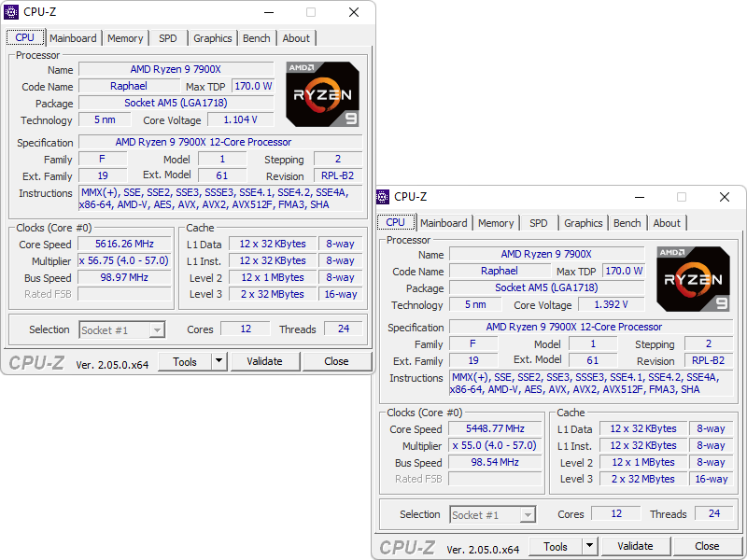Screen dimensions: 747x560
Task: Open the Graphics tab in the right CPU-Z window
Action: click(x=583, y=223)
